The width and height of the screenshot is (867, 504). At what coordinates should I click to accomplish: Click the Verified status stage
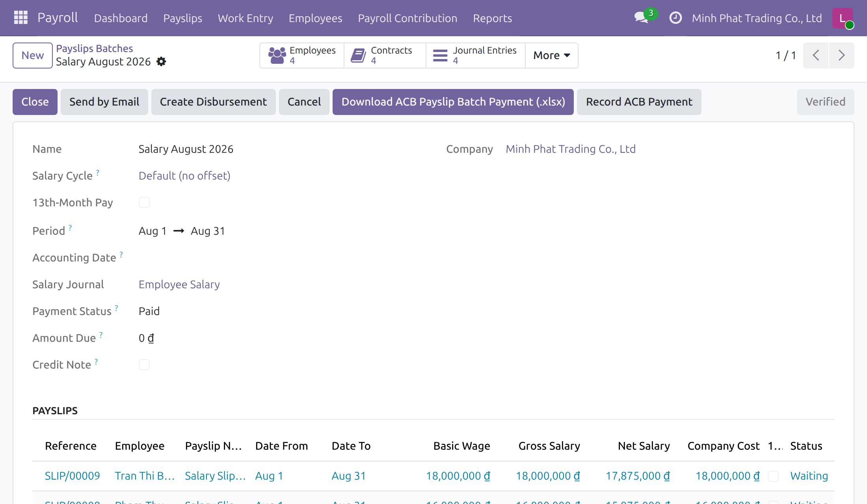tap(826, 102)
